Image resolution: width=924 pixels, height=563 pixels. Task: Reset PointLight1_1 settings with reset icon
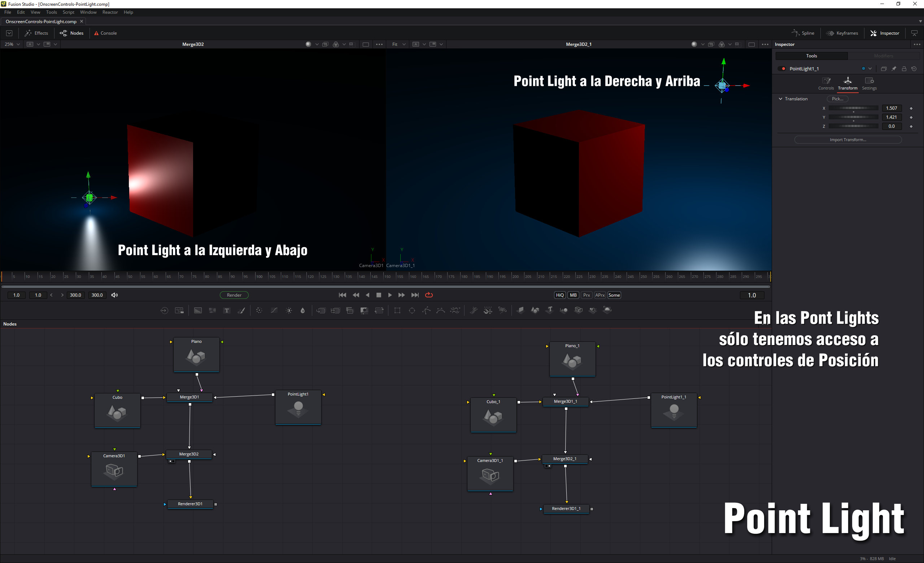(914, 69)
